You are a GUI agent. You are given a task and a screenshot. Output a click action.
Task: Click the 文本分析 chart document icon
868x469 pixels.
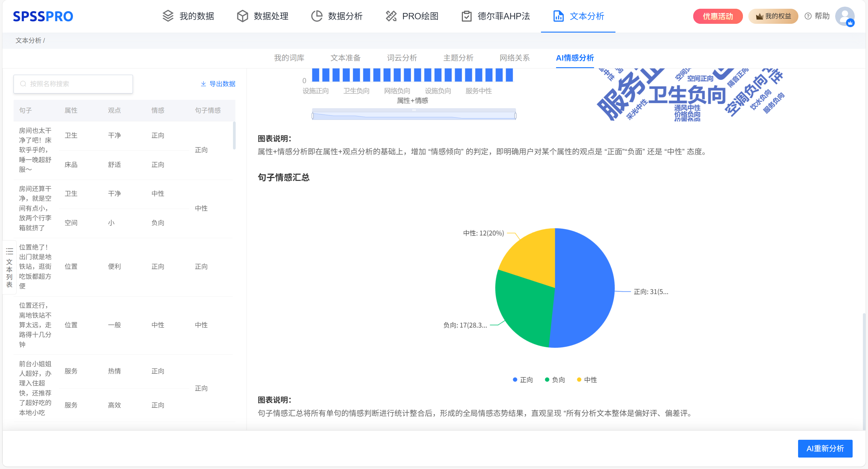point(558,16)
